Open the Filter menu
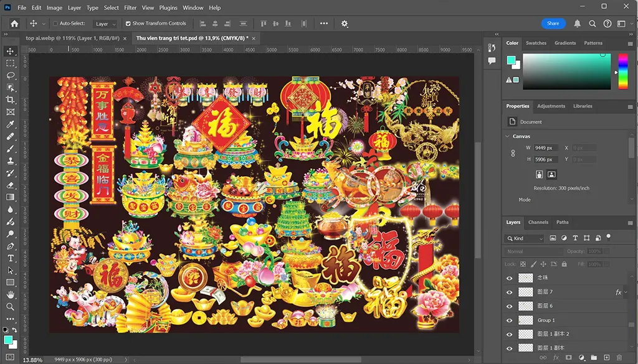638x364 pixels. pyautogui.click(x=130, y=8)
